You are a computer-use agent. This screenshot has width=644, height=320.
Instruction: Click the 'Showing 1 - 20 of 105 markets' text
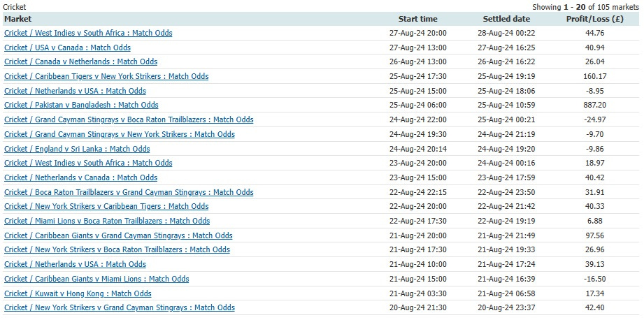(586, 7)
